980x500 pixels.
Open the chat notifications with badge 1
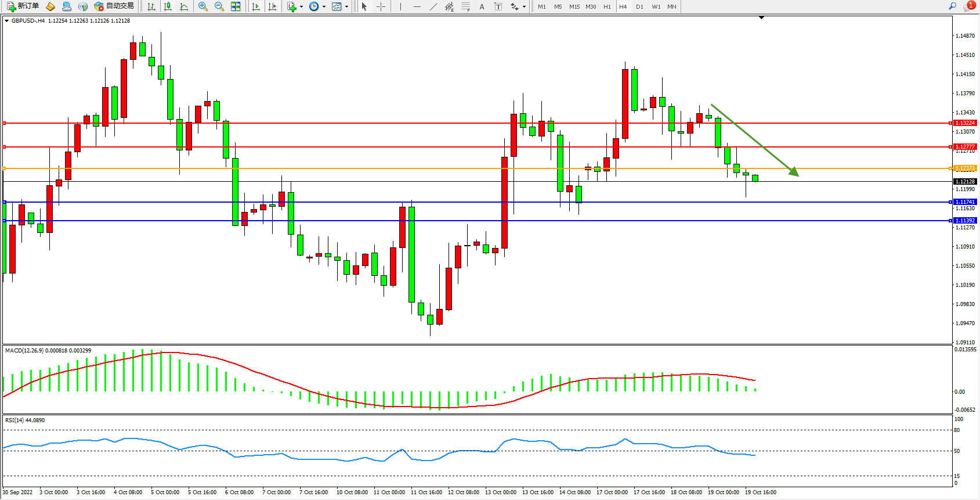point(969,6)
